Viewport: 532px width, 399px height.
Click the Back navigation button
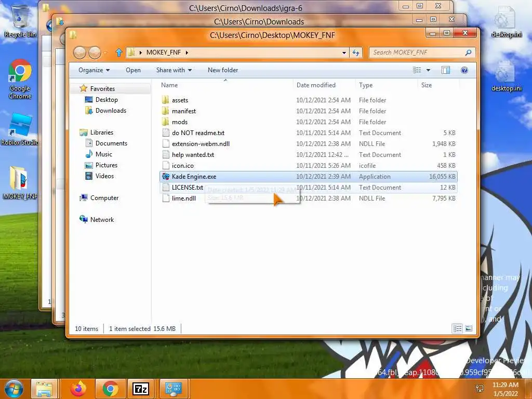79,52
